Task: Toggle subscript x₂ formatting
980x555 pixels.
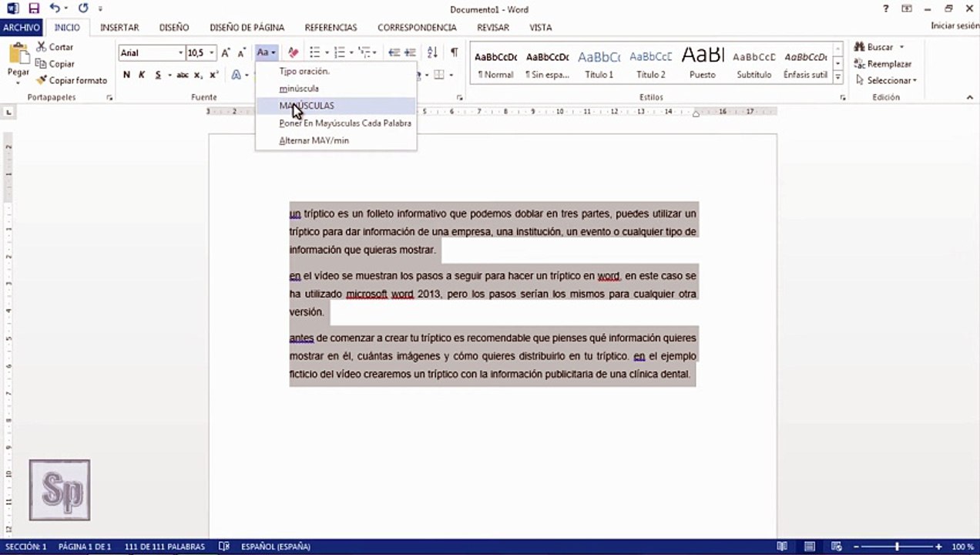Action: pyautogui.click(x=198, y=75)
